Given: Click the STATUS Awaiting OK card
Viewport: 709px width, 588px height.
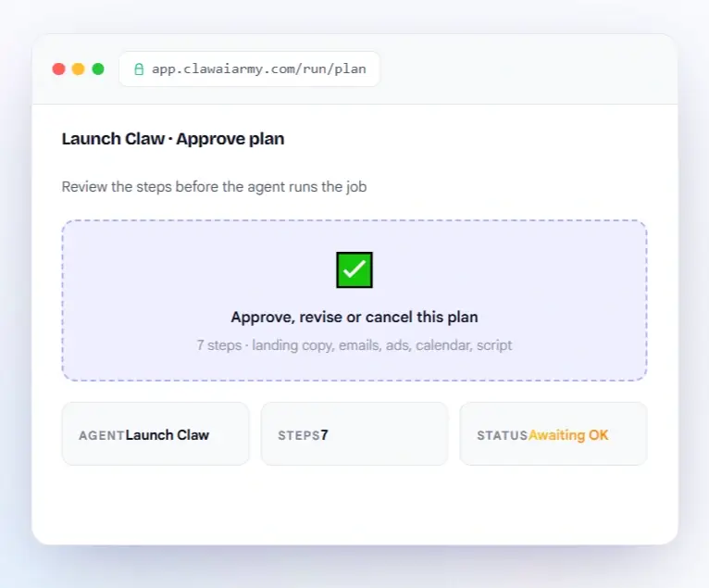Looking at the screenshot, I should click(x=553, y=433).
